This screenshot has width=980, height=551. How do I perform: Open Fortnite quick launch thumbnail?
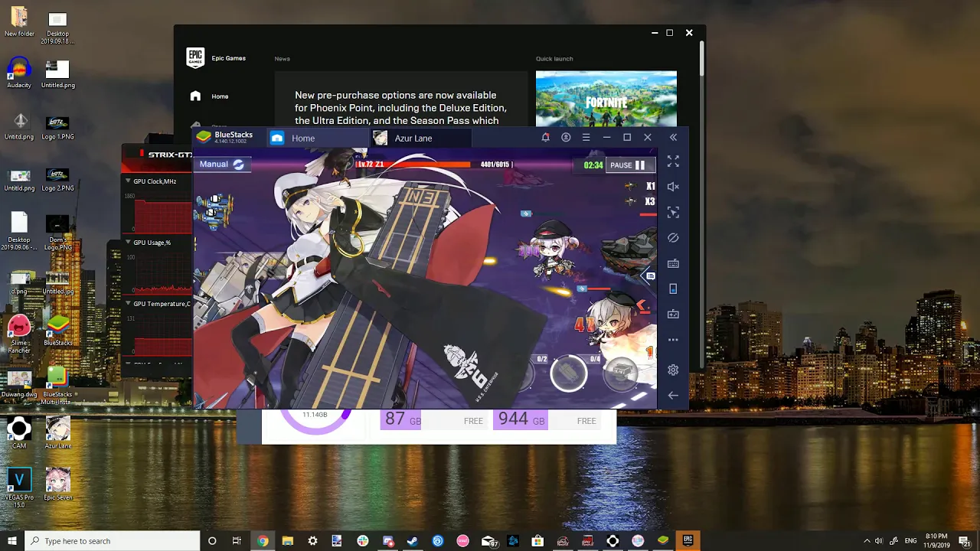[x=606, y=99]
